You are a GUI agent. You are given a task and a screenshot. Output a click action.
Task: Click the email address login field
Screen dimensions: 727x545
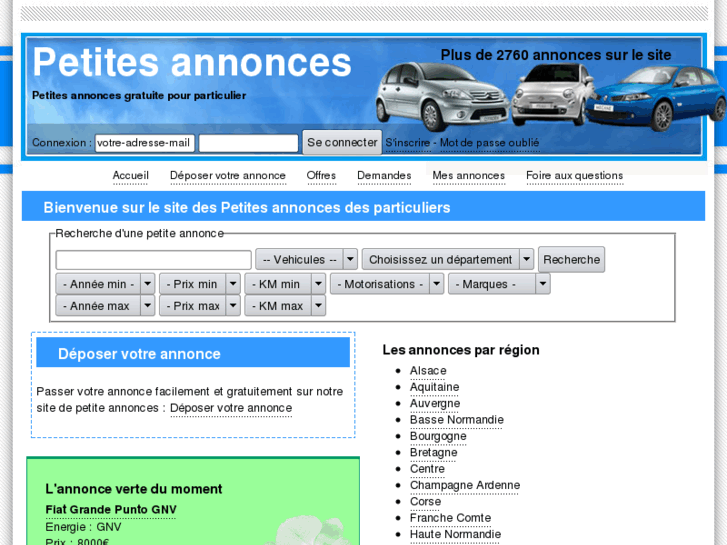[x=145, y=143]
